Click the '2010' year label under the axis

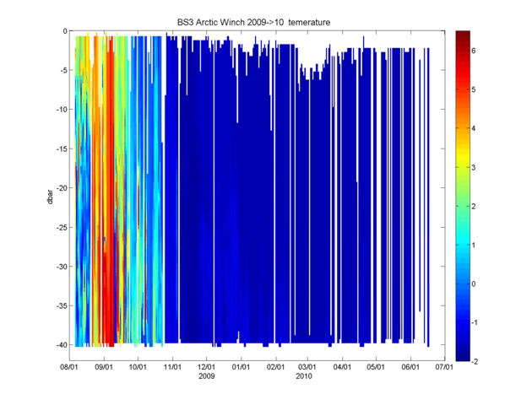[307, 378]
